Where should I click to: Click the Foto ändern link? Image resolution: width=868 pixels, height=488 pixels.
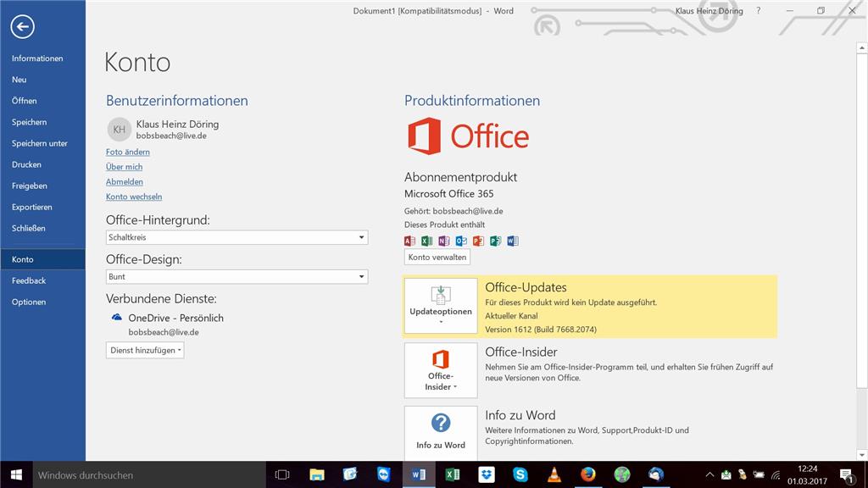pyautogui.click(x=128, y=152)
